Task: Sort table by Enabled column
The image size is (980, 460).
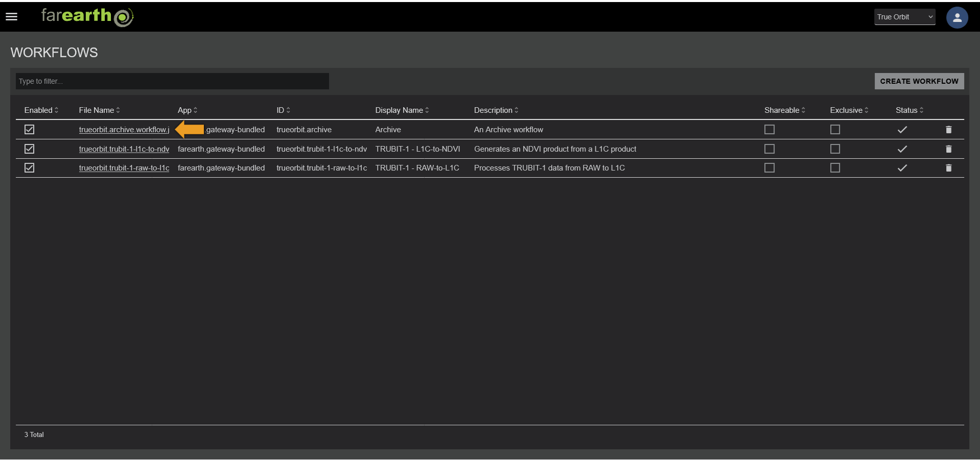Action: (41, 110)
